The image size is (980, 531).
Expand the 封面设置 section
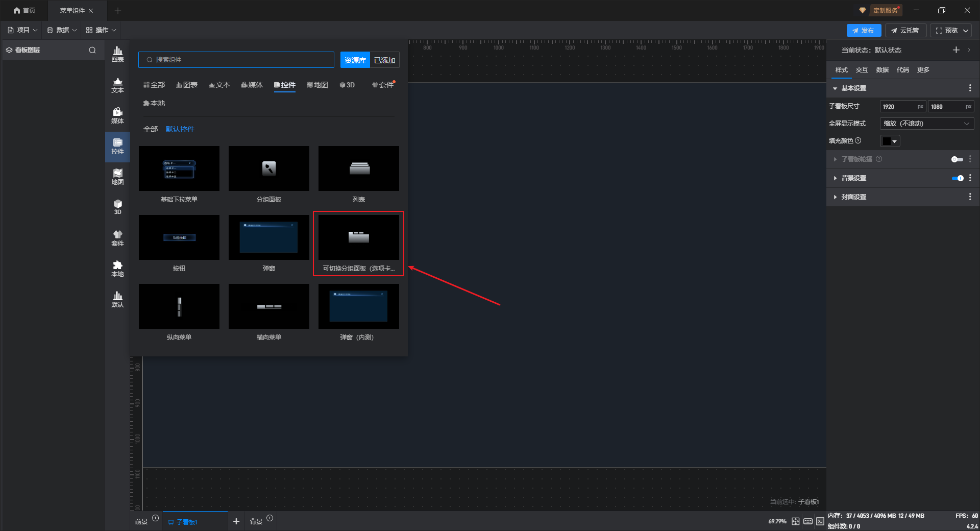[853, 197]
